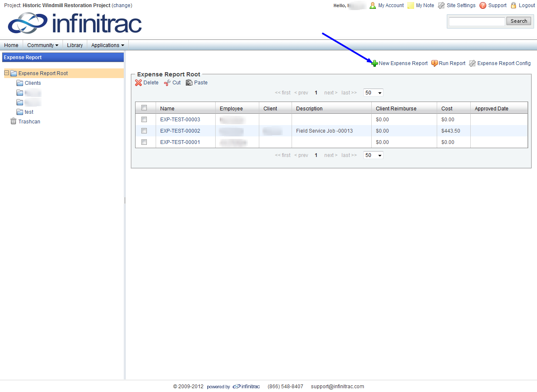
Task: Click the Run Report icon
Action: coord(435,63)
